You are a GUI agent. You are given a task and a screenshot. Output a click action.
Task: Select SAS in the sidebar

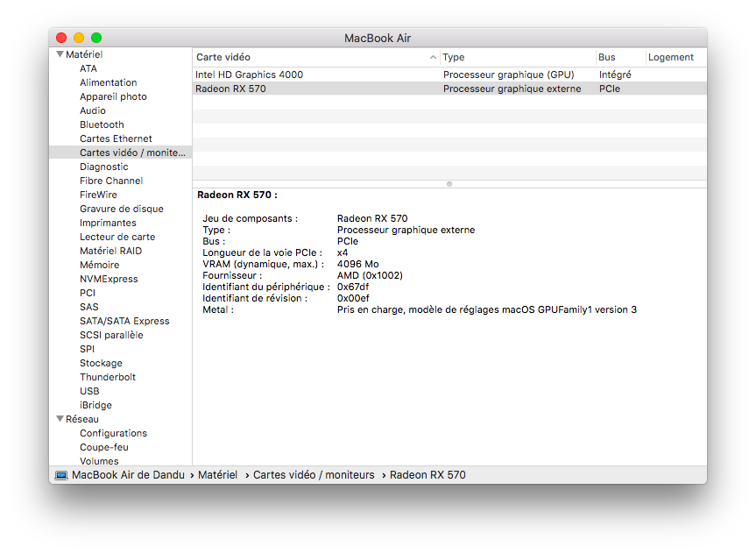(x=89, y=307)
